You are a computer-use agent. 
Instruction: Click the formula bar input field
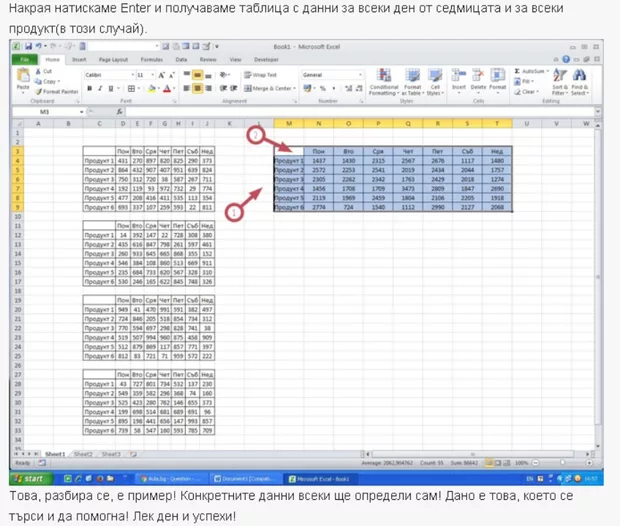coord(360,112)
